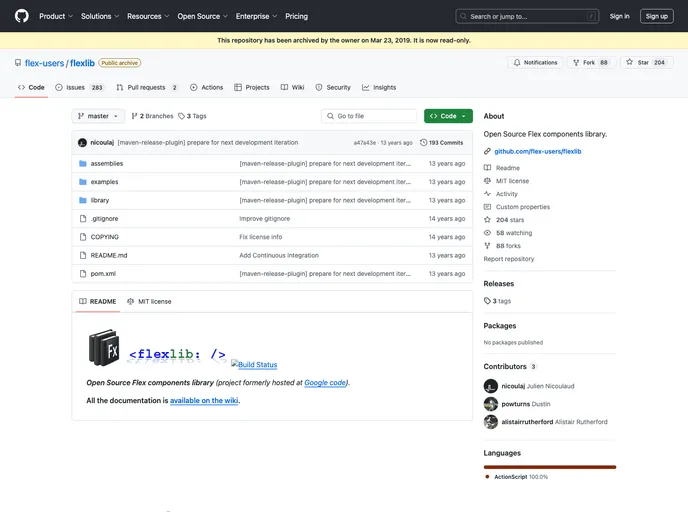This screenshot has width=688, height=512.
Task: Click the Sign up button
Action: 656,16
